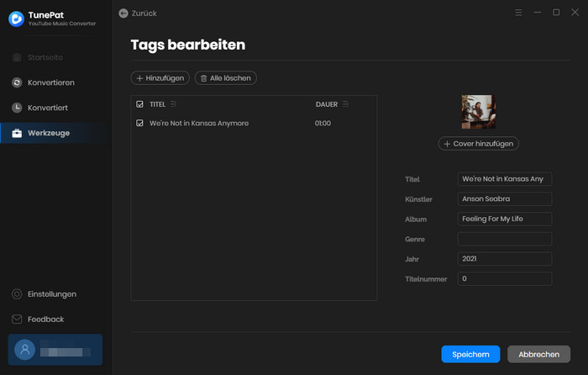Click the Cover hinzufügen button
This screenshot has width=588, height=375.
[479, 144]
